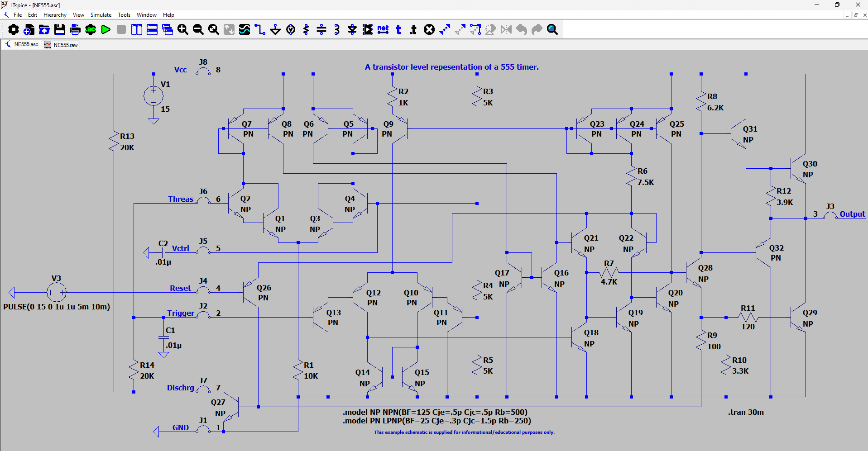
Task: Cascade windows icon
Action: tap(168, 30)
